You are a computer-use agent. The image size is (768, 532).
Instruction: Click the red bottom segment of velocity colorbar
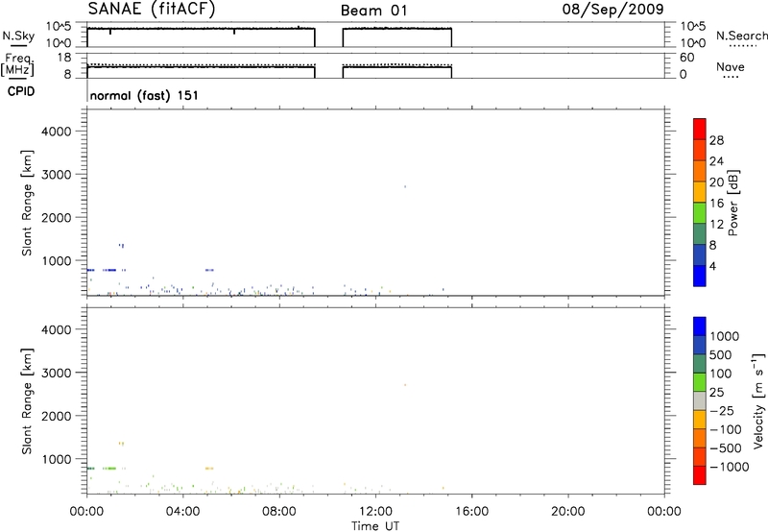[700, 475]
